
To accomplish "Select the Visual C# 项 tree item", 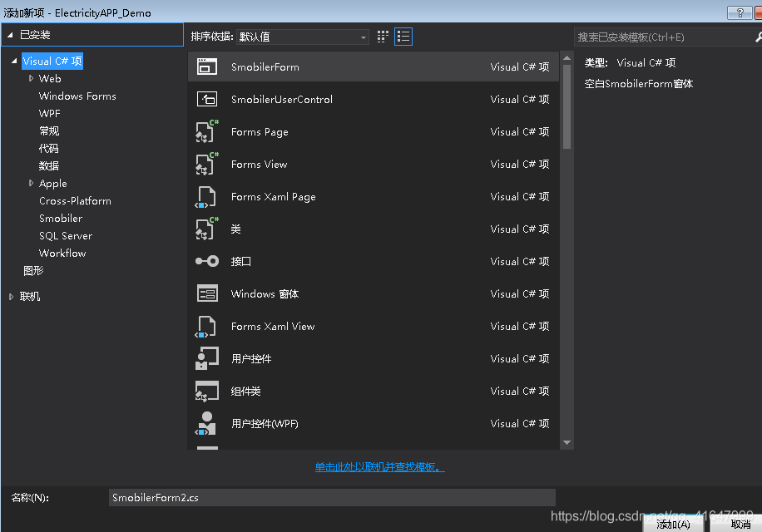I will tap(52, 62).
